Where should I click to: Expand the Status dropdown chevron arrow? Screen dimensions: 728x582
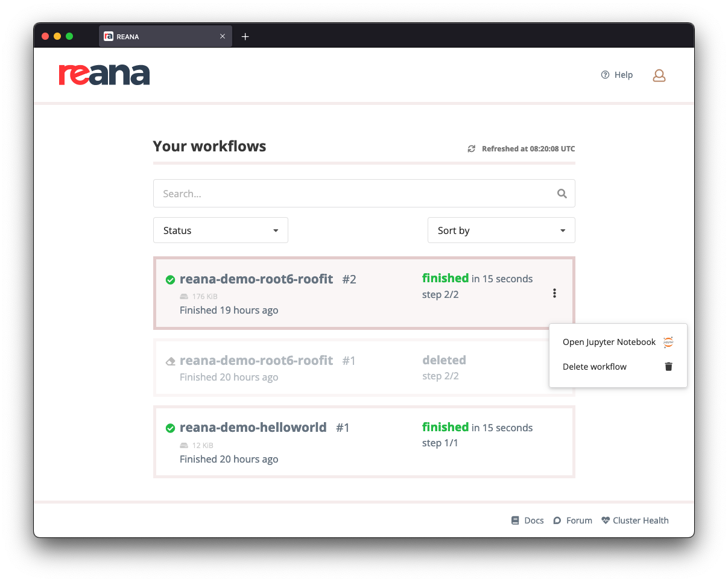coord(276,230)
